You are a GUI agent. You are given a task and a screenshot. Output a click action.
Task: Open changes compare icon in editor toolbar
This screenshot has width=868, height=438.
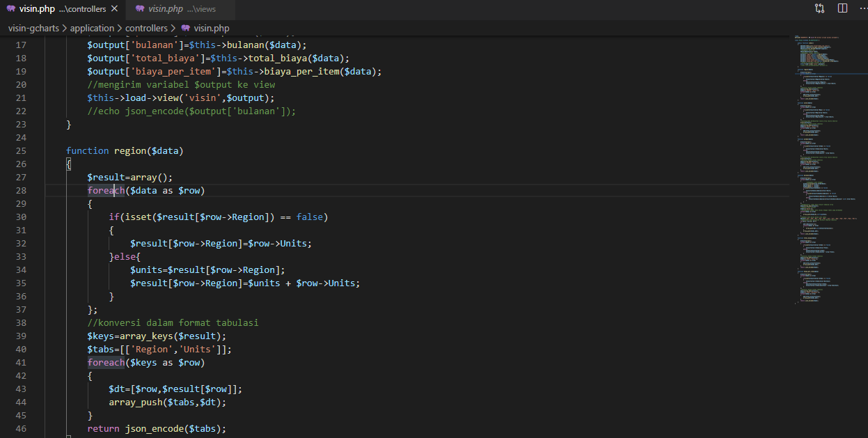coord(819,8)
